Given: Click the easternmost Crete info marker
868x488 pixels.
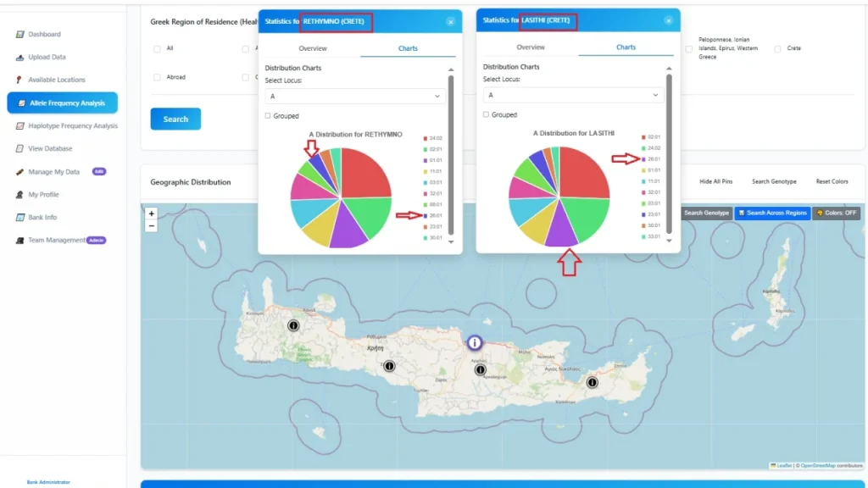Looking at the screenshot, I should pos(592,383).
